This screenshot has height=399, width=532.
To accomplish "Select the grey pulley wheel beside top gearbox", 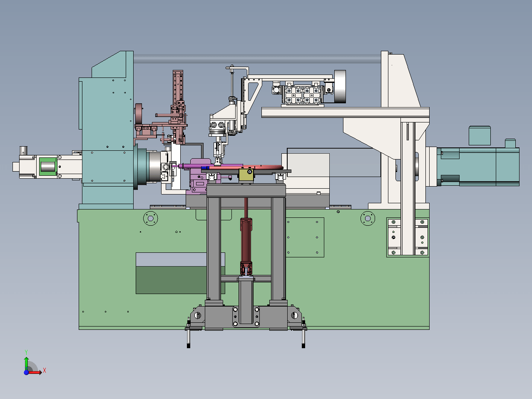I will click(340, 86).
